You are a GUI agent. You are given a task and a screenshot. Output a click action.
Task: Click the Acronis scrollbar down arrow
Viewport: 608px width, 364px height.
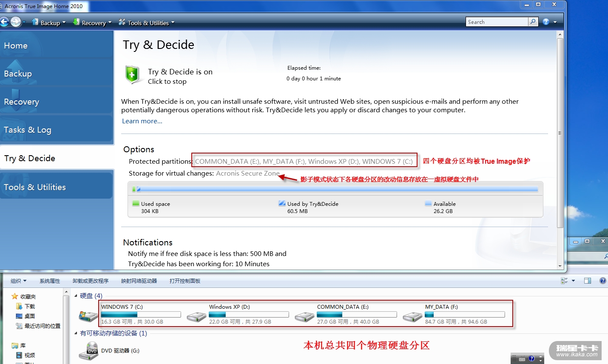click(x=560, y=266)
